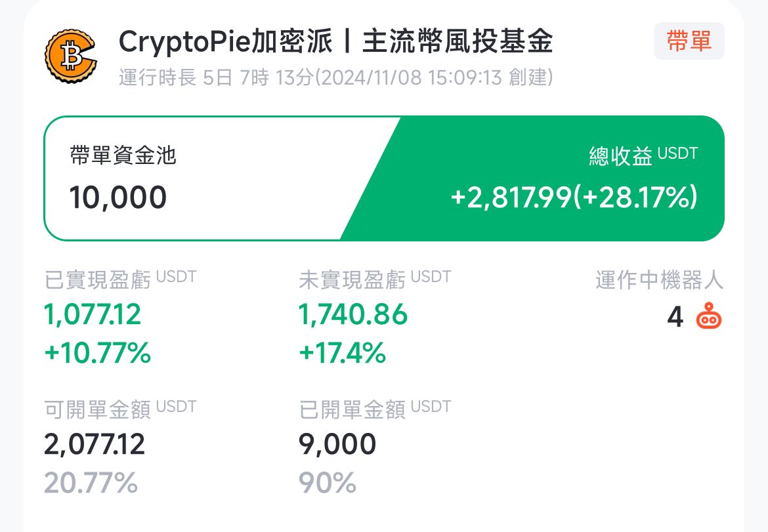Tap the 帶單 badge
This screenshot has width=768, height=532.
pyautogui.click(x=689, y=41)
